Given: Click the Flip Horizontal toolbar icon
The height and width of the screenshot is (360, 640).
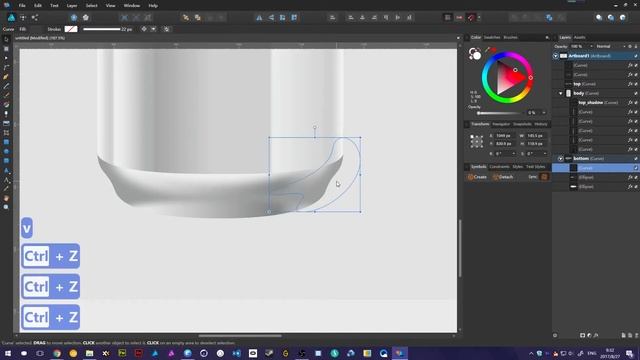Looking at the screenshot, I should coord(259,18).
